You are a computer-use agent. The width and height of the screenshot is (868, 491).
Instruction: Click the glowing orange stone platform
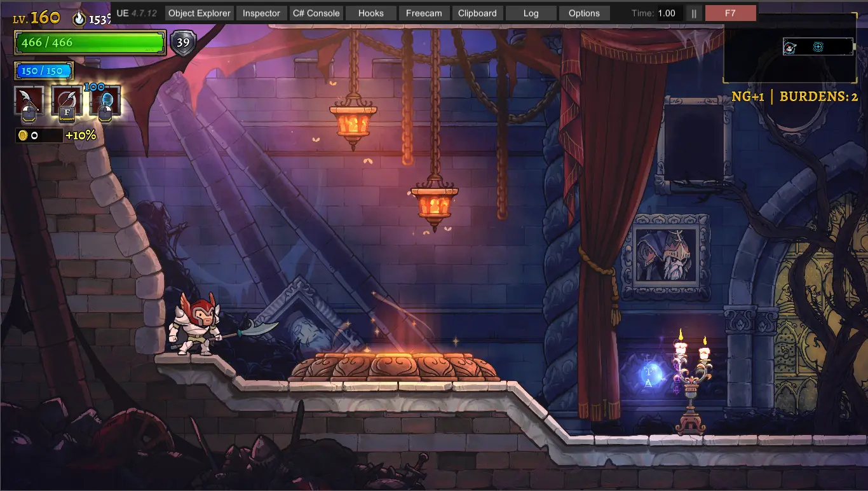[394, 368]
